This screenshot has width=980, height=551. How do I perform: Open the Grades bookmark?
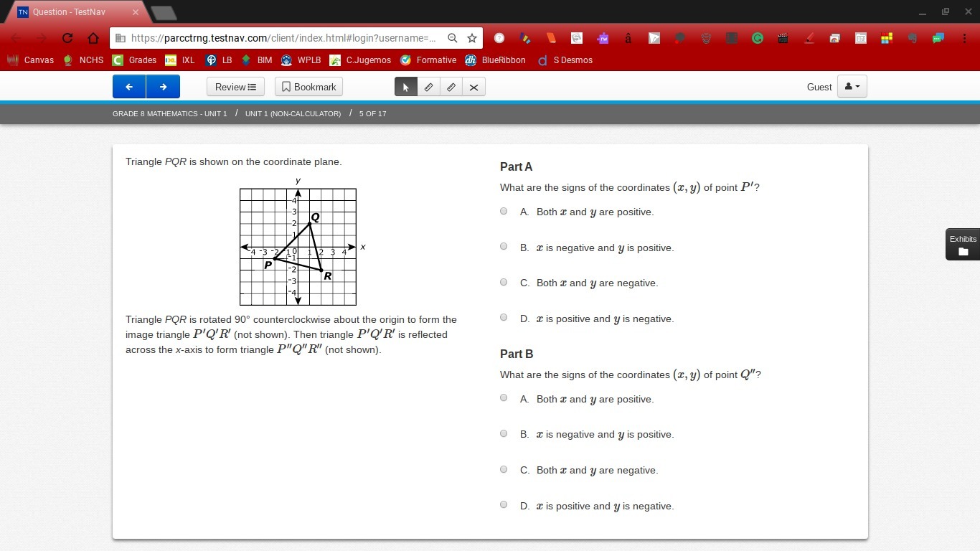pyautogui.click(x=134, y=60)
